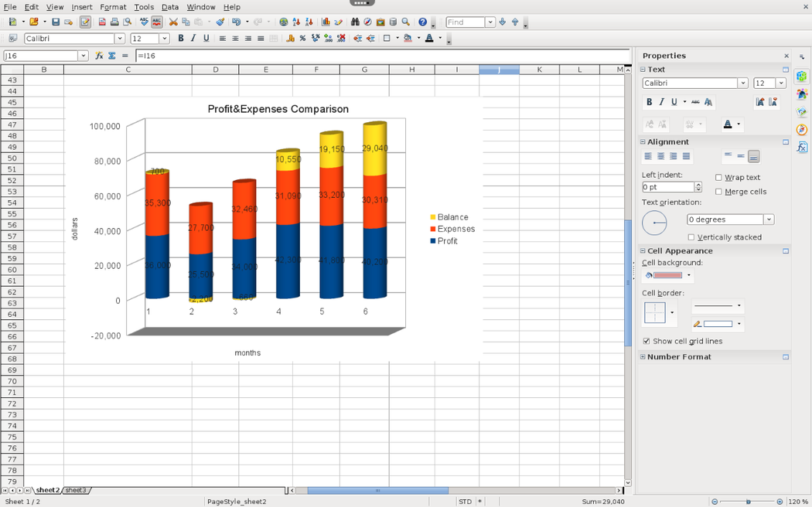Open the Name Box dropdown arrow
Viewport: 812px width, 507px height.
[83, 56]
